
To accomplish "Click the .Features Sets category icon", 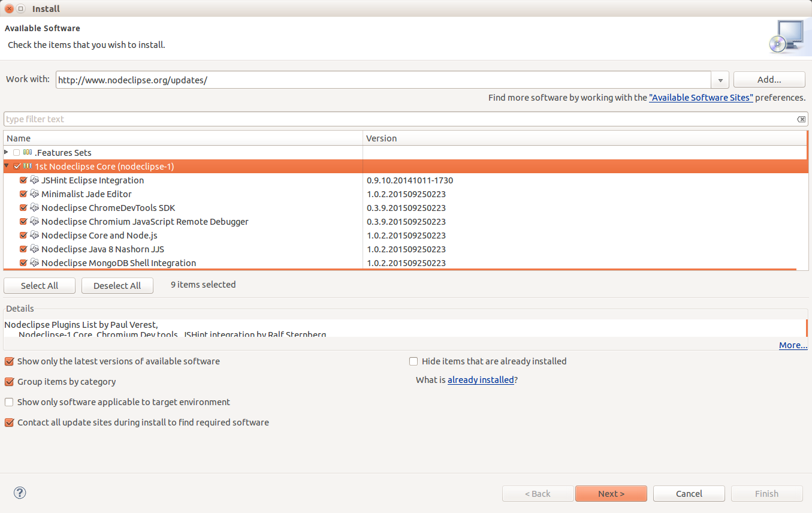I will 28,152.
